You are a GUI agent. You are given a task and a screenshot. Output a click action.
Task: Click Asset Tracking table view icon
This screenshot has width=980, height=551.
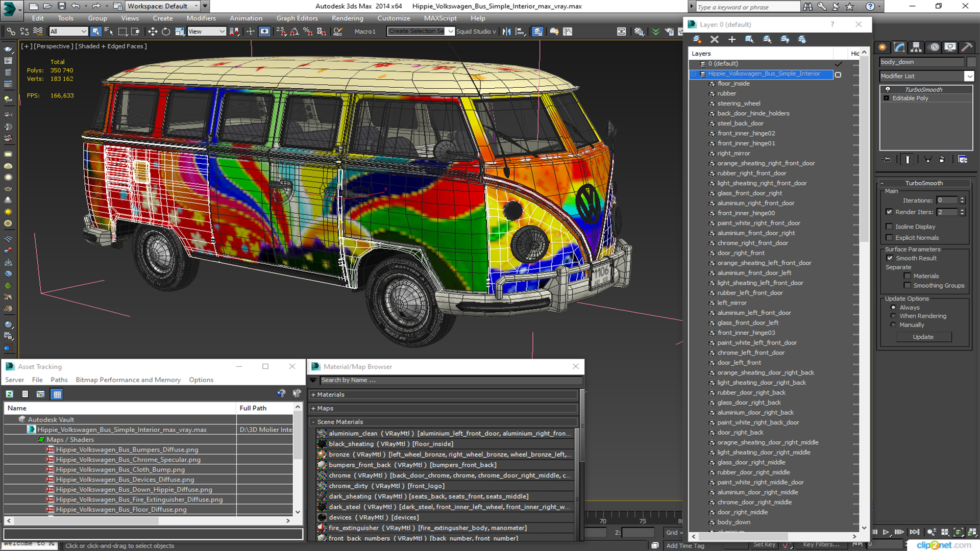57,394
